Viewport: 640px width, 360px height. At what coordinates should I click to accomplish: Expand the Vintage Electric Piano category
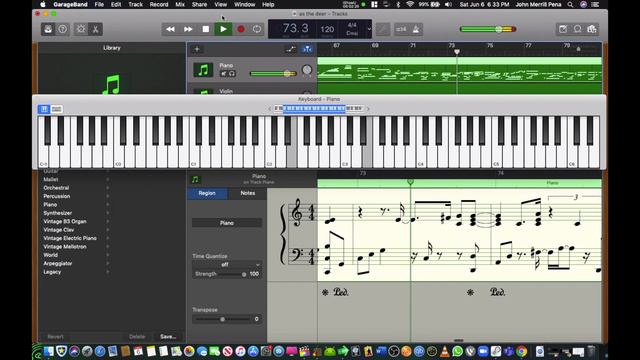pyautogui.click(x=108, y=238)
